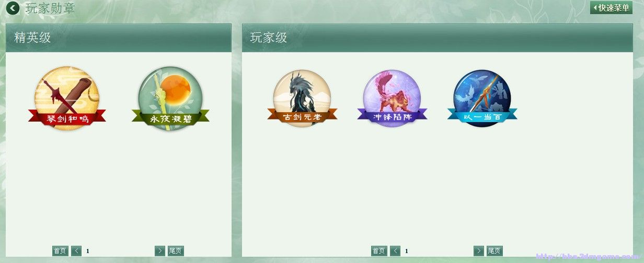Click the 玩家勋章 page title
This screenshot has width=644, height=263.
(50, 8)
